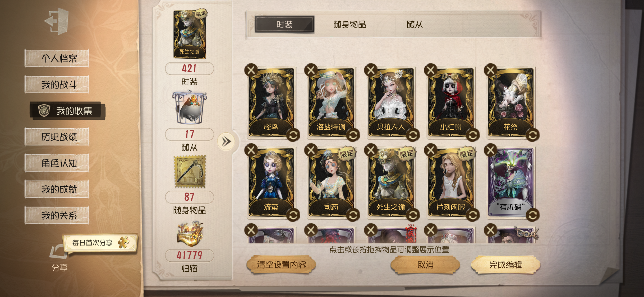
Task: Click the share arrow icon
Action: (58, 251)
